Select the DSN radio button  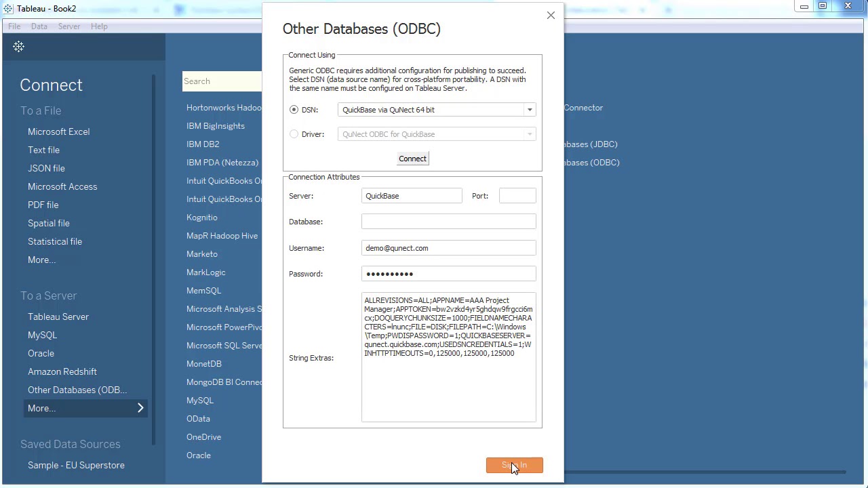click(x=294, y=109)
